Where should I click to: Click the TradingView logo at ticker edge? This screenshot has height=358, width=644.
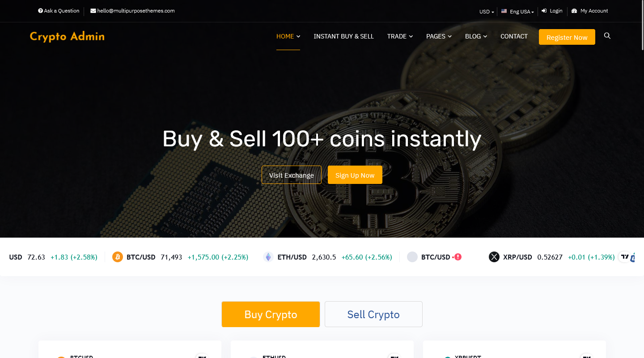pos(626,257)
